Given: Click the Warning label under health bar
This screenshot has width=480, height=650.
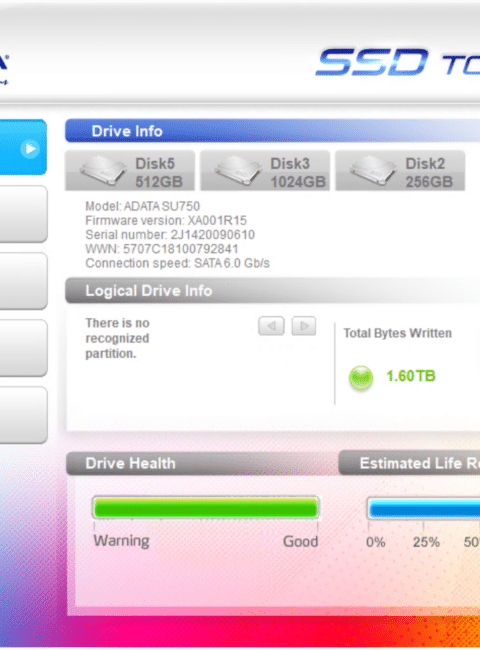Looking at the screenshot, I should click(121, 541).
